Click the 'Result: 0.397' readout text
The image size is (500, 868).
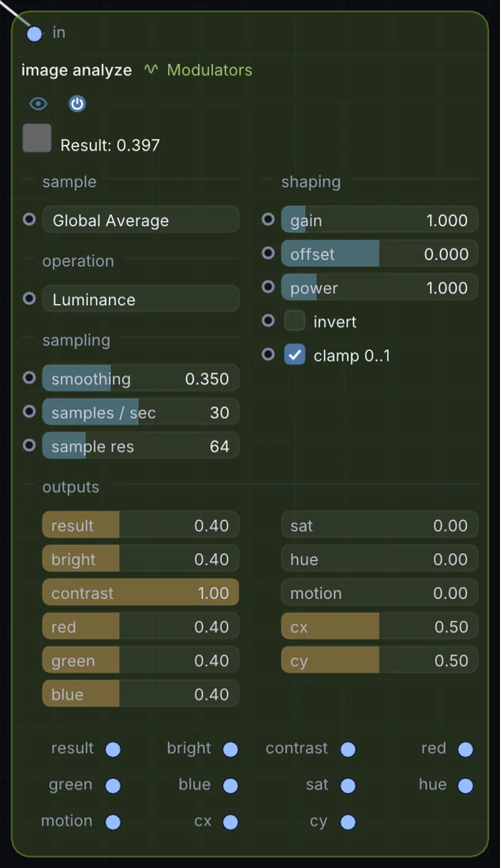click(x=110, y=145)
